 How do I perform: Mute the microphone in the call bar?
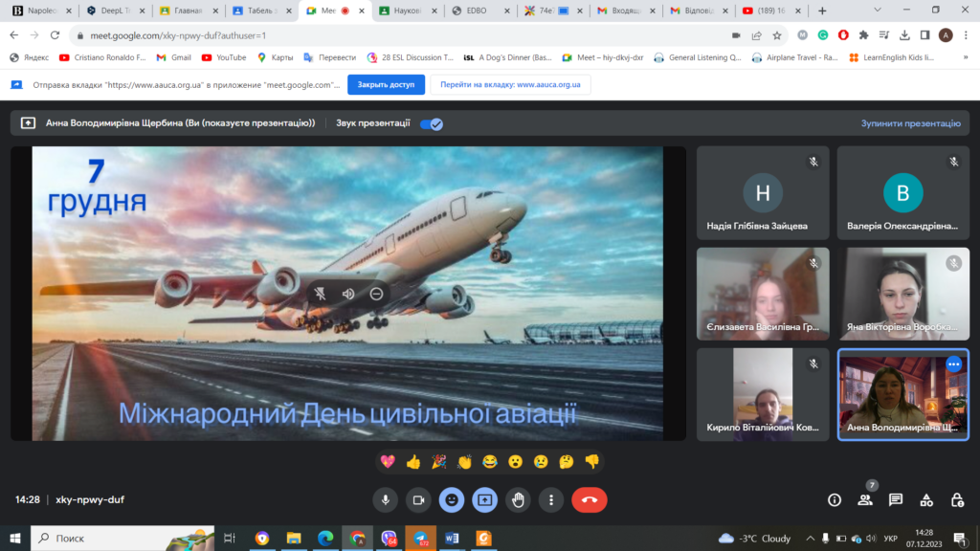pyautogui.click(x=386, y=499)
